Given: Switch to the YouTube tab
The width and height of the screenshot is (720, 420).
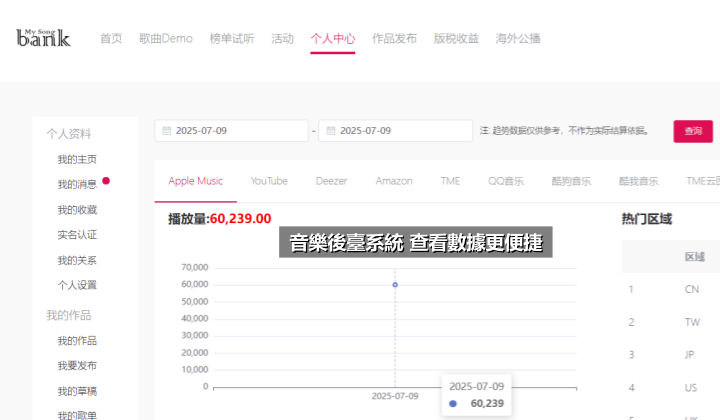Looking at the screenshot, I should coord(269,181).
